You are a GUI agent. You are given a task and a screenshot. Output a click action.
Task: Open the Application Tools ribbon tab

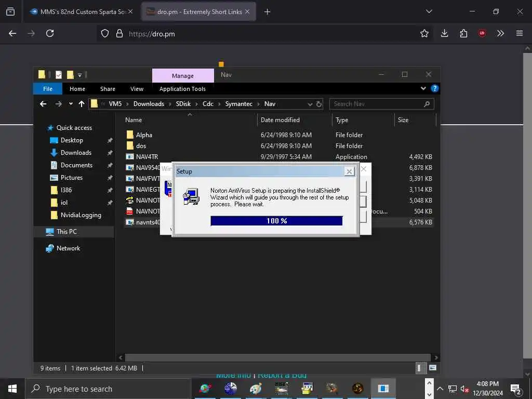(x=182, y=88)
